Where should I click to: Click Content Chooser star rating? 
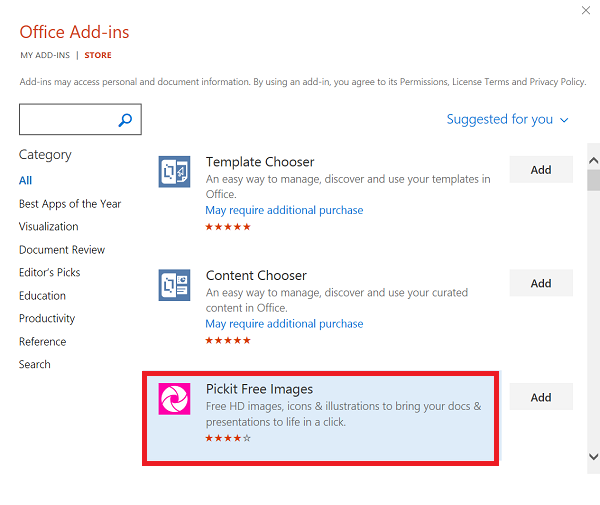coord(228,341)
